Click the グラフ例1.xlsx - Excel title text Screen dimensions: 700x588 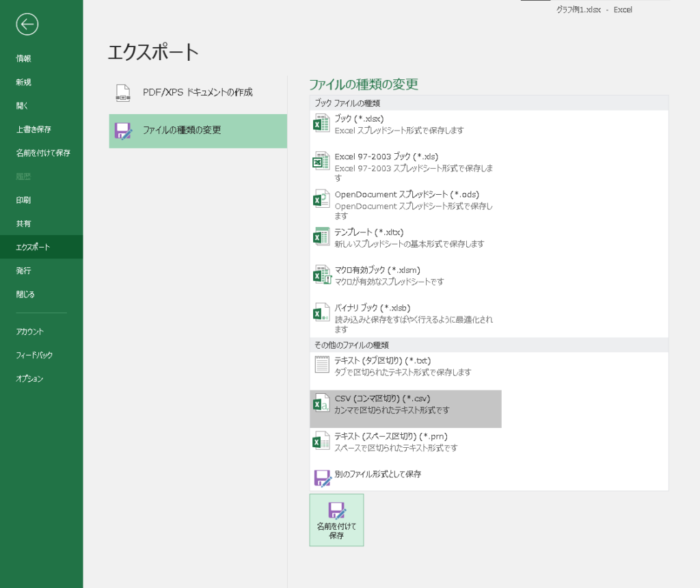pyautogui.click(x=594, y=10)
